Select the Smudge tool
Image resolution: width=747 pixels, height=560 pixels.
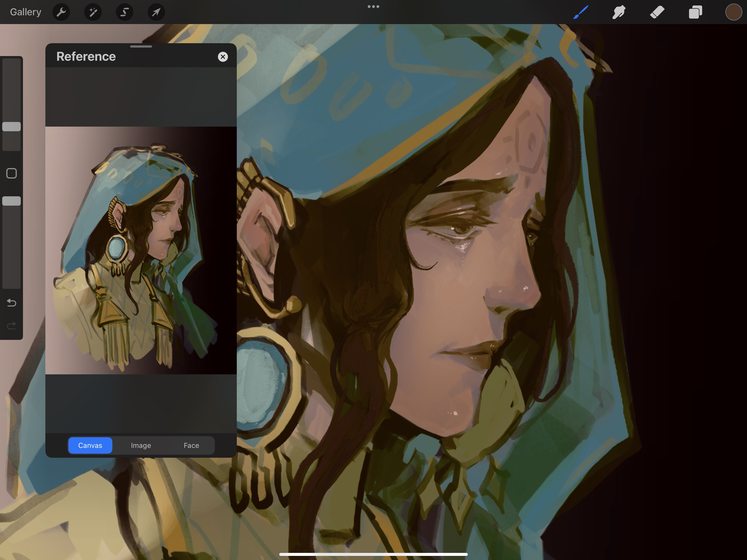point(619,12)
